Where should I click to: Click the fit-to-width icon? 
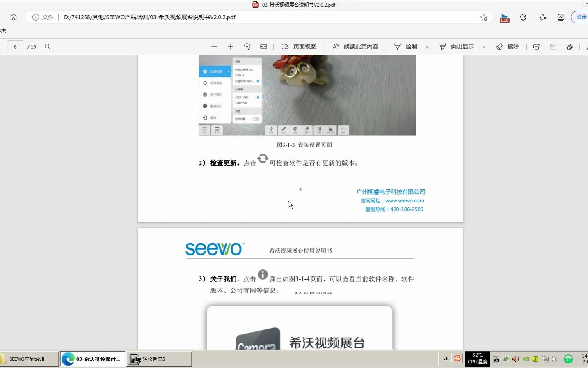coord(264,47)
